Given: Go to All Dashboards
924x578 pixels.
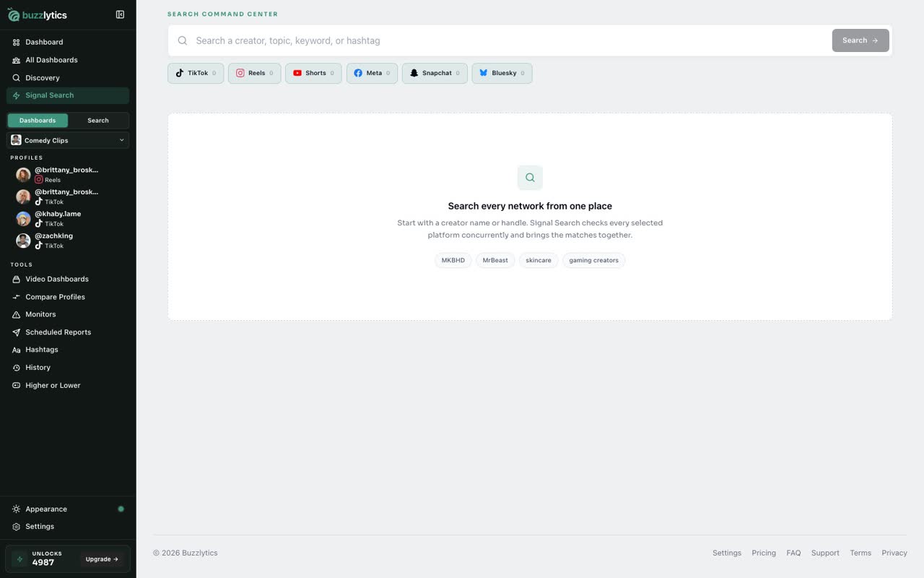Looking at the screenshot, I should [68, 60].
